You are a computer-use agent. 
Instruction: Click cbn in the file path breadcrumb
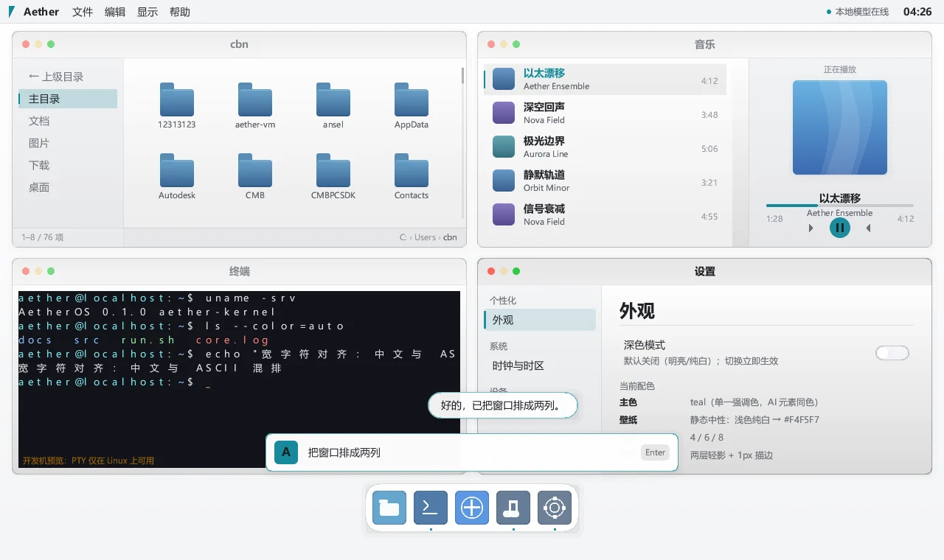tap(450, 237)
